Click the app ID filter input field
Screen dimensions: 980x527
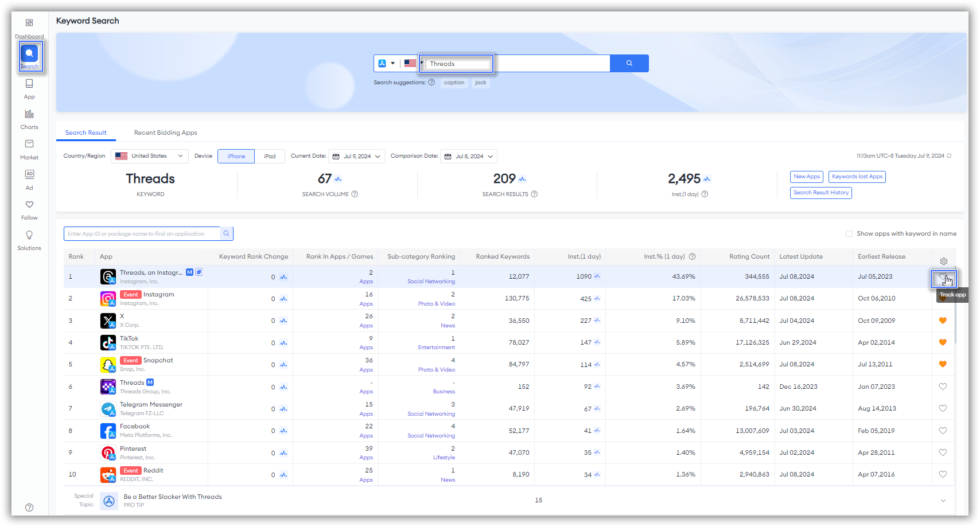pos(142,233)
